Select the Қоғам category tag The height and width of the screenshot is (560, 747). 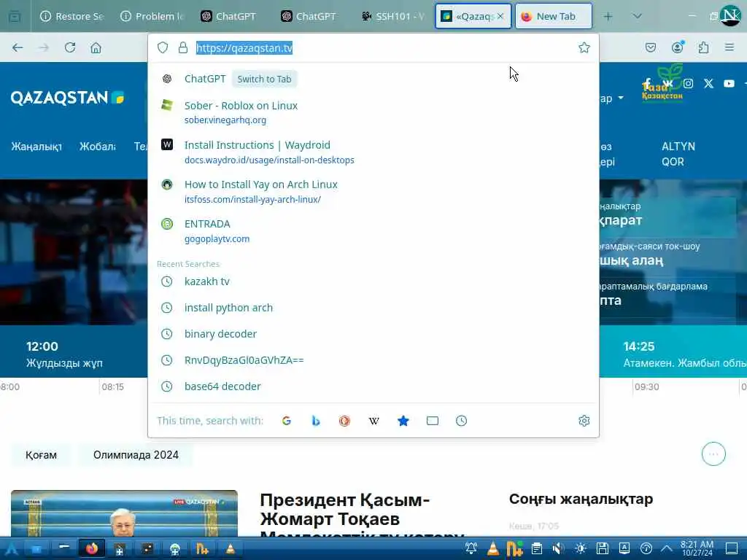(x=41, y=455)
